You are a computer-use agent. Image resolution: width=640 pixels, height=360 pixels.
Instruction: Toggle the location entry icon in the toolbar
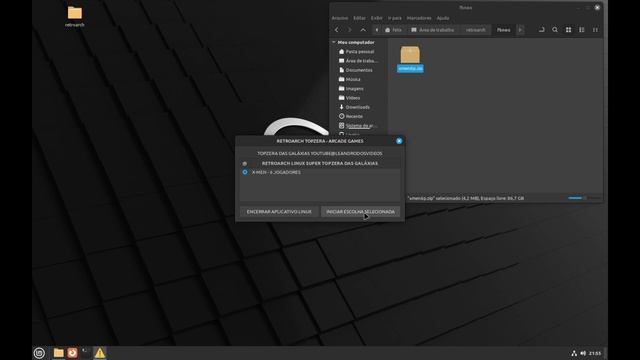pyautogui.click(x=542, y=30)
